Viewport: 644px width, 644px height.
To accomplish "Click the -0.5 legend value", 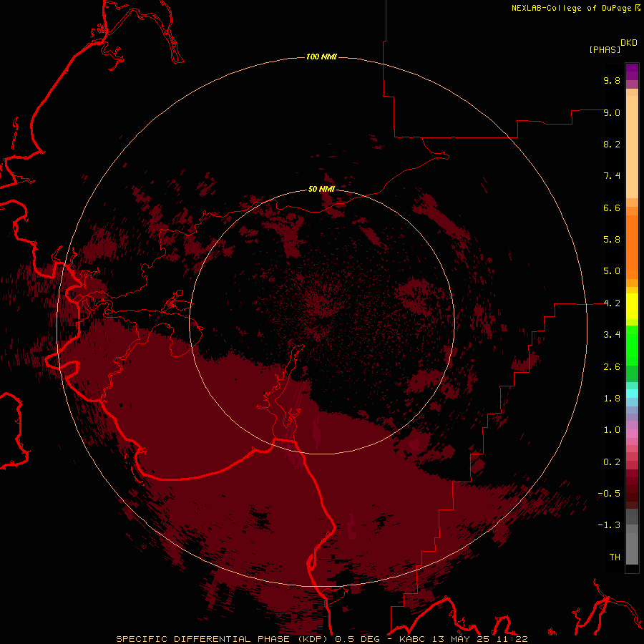I will click(609, 494).
